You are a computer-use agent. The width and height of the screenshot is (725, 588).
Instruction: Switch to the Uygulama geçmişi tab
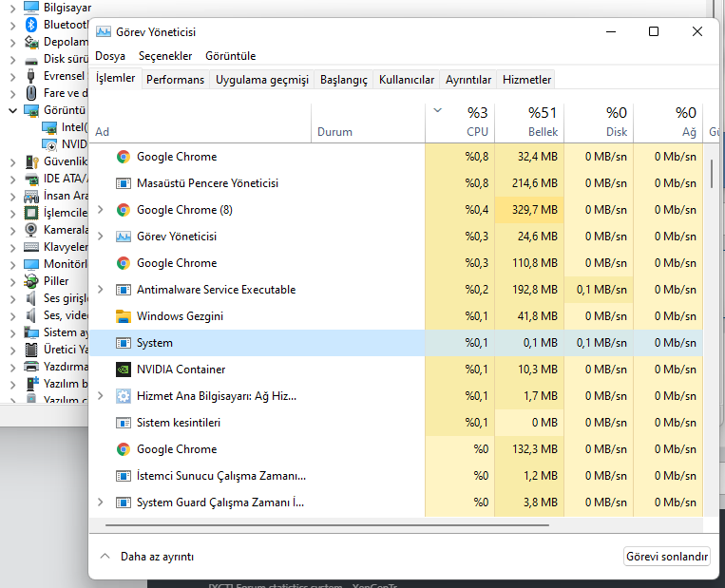262,80
